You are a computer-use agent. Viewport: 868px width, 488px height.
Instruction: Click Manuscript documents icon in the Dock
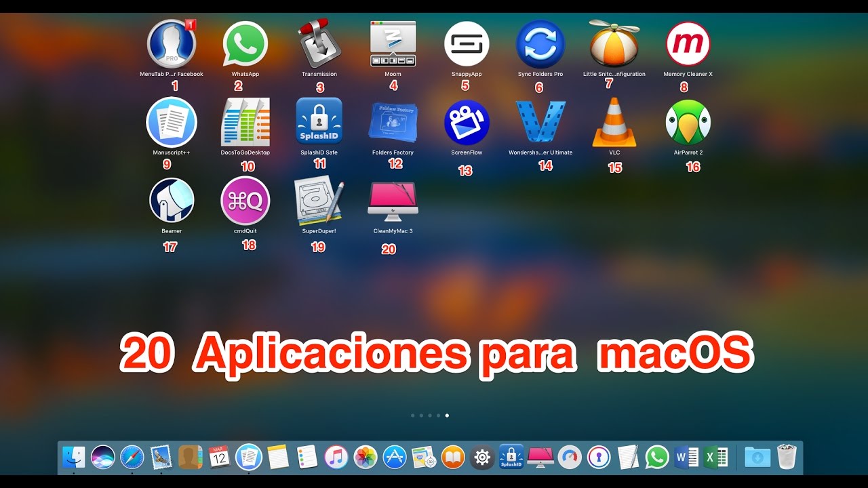tap(249, 457)
